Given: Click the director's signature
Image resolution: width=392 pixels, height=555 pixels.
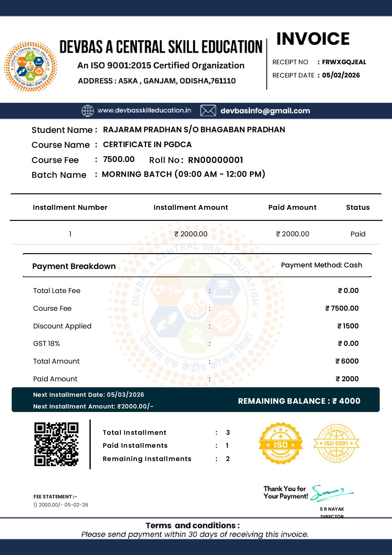Looking at the screenshot, I should 331,493.
